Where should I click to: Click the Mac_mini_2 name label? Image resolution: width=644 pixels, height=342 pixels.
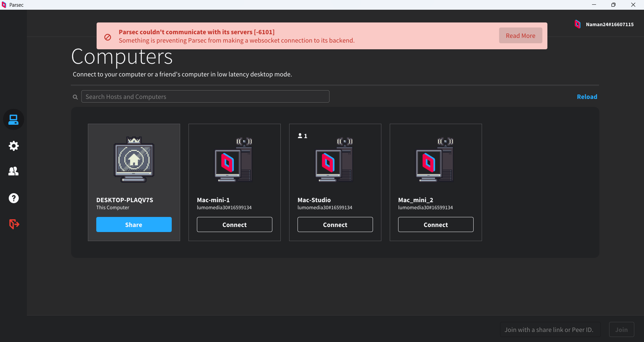coord(416,200)
